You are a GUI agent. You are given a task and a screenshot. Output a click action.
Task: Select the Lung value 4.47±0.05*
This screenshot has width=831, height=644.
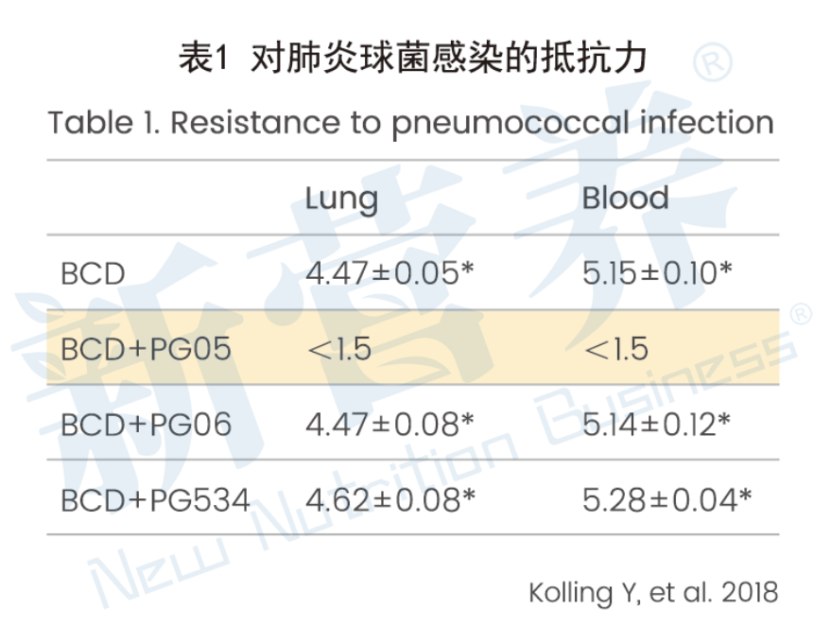pos(390,273)
